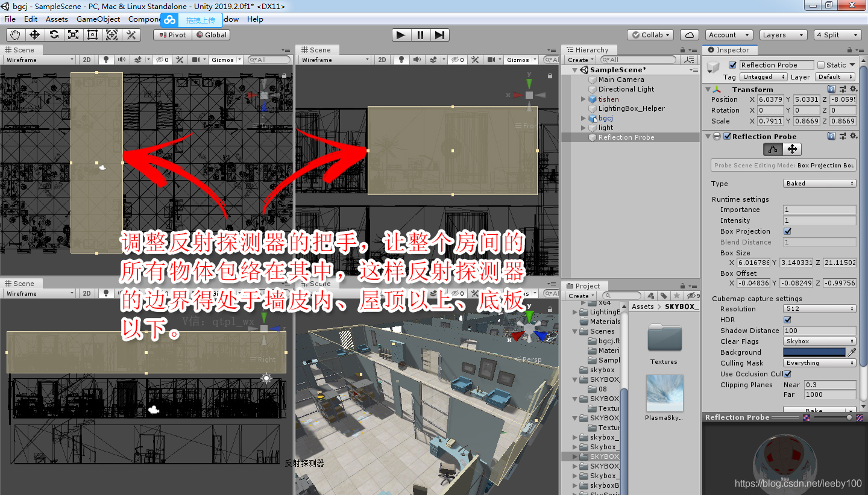The image size is (868, 495).
Task: Click the Play button
Action: click(401, 35)
